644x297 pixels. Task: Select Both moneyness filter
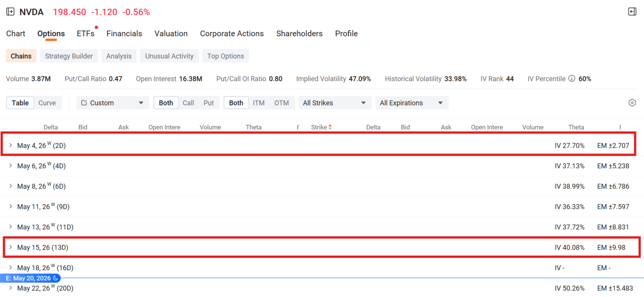tap(236, 103)
